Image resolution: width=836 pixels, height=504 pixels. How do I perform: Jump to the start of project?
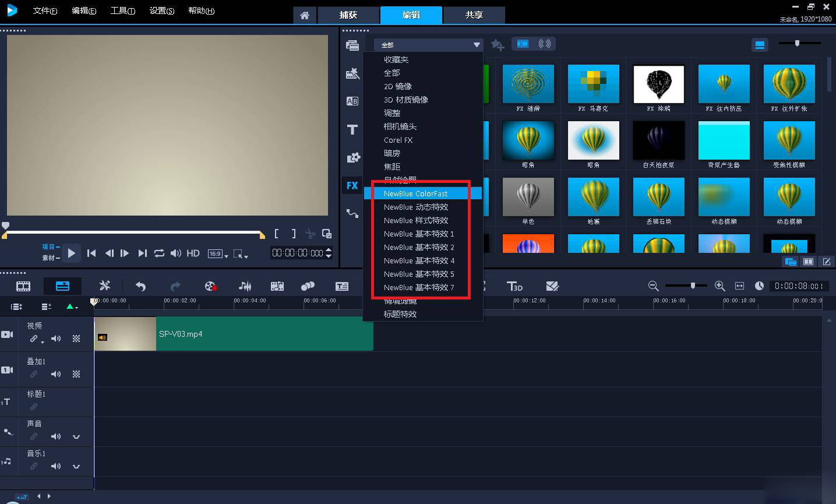pyautogui.click(x=91, y=253)
